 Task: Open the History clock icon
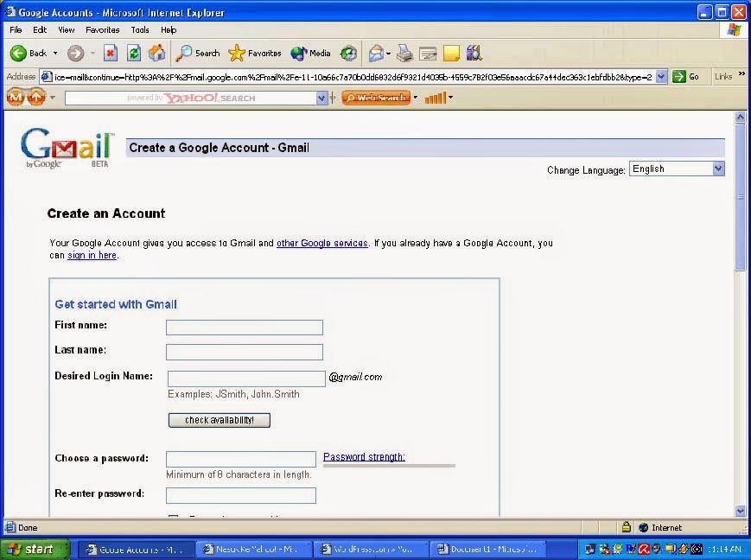tap(348, 54)
